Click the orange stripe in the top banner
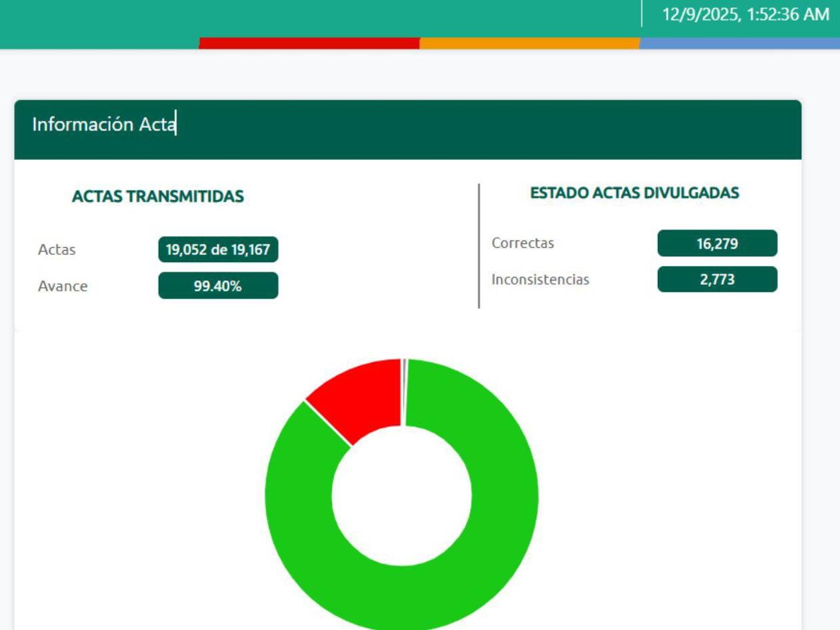 [x=530, y=44]
